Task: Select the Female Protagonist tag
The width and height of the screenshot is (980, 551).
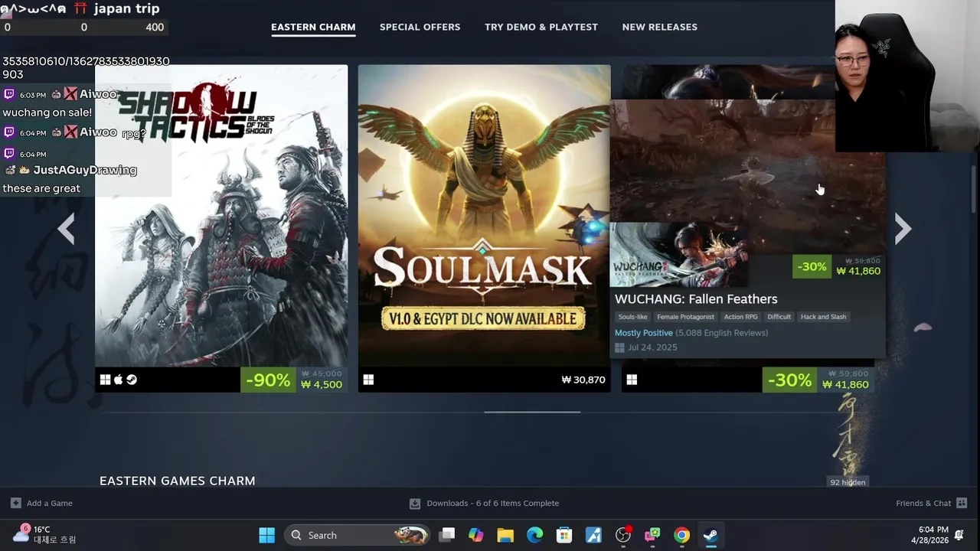Action: (685, 317)
